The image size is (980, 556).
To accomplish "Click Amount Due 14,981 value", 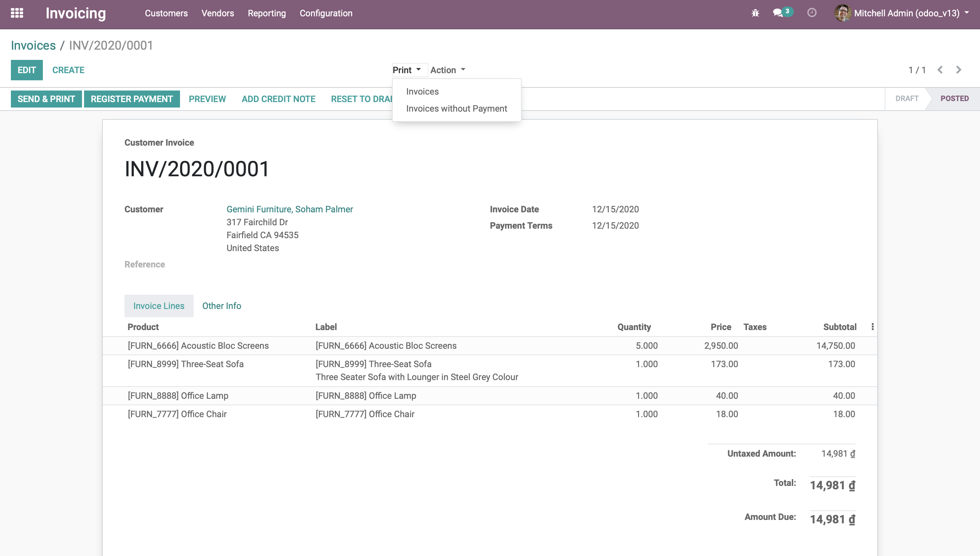I will [x=832, y=519].
